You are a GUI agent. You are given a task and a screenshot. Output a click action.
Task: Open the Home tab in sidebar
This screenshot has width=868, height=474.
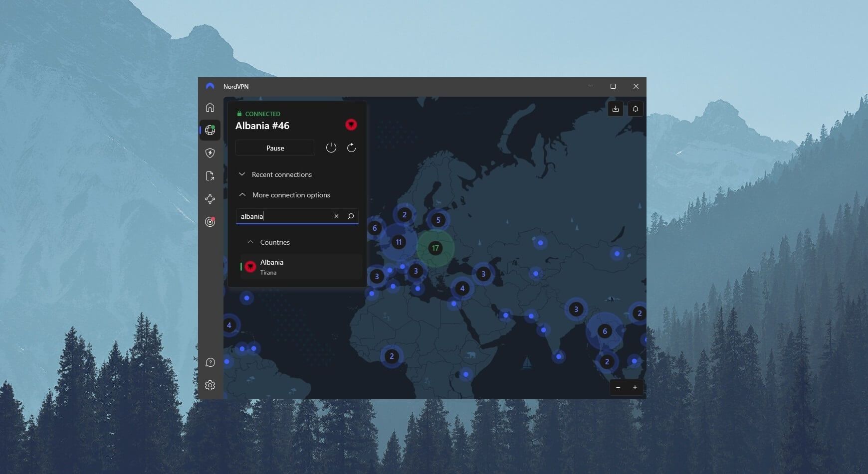tap(210, 107)
